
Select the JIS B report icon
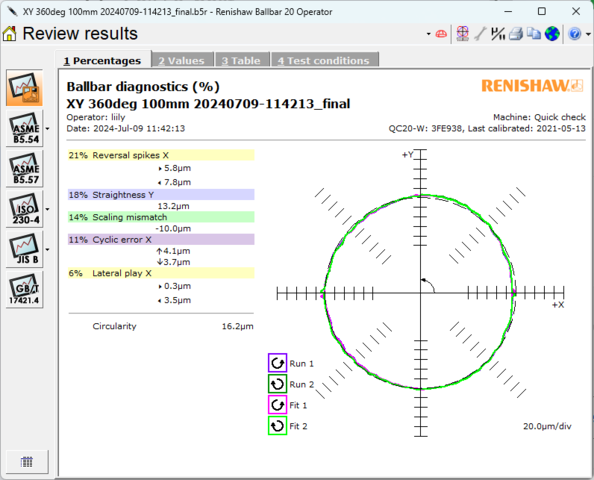pyautogui.click(x=24, y=249)
